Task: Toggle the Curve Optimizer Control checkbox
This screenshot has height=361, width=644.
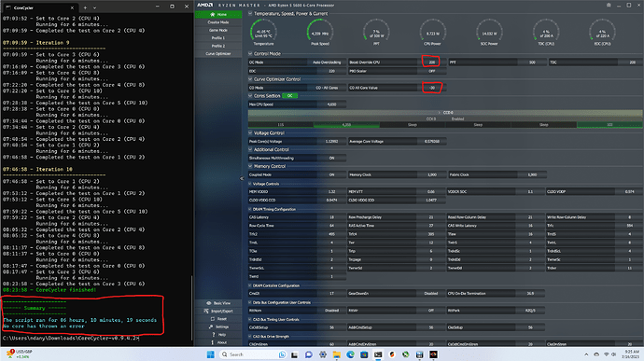Action: pos(250,79)
